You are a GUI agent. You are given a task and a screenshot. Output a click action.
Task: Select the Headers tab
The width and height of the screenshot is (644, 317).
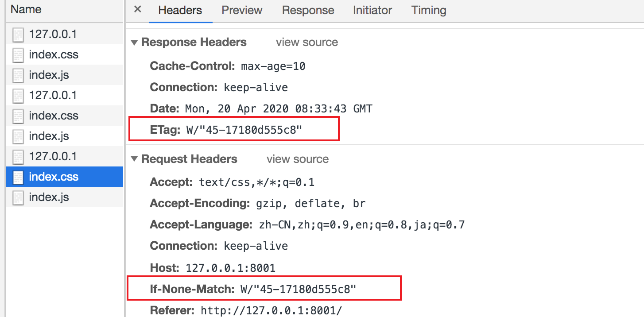click(180, 10)
